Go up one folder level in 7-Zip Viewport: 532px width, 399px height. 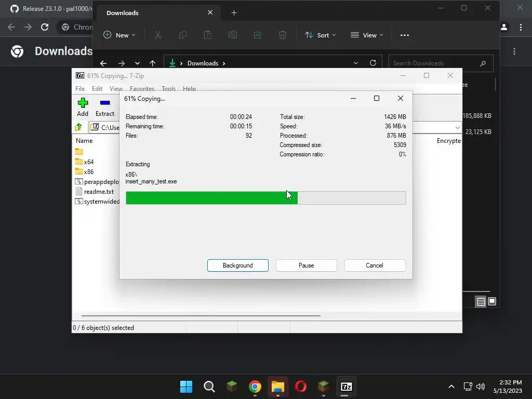pos(79,127)
